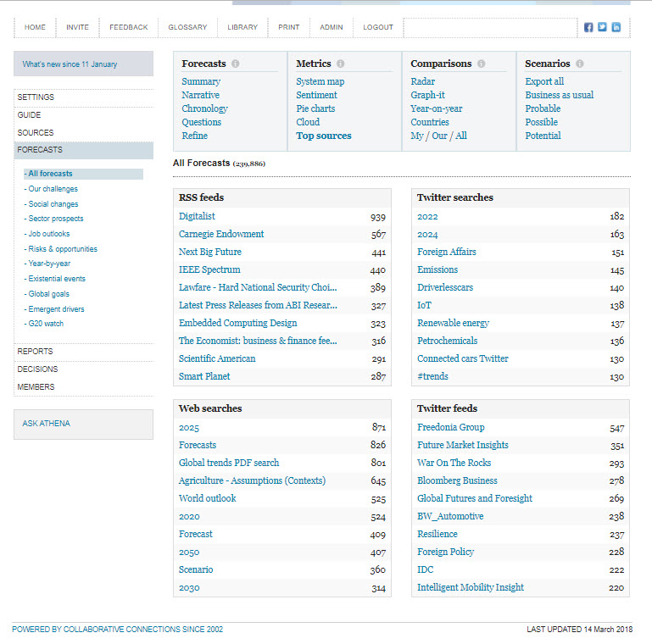Select PRINT in top navigation

pyautogui.click(x=288, y=27)
